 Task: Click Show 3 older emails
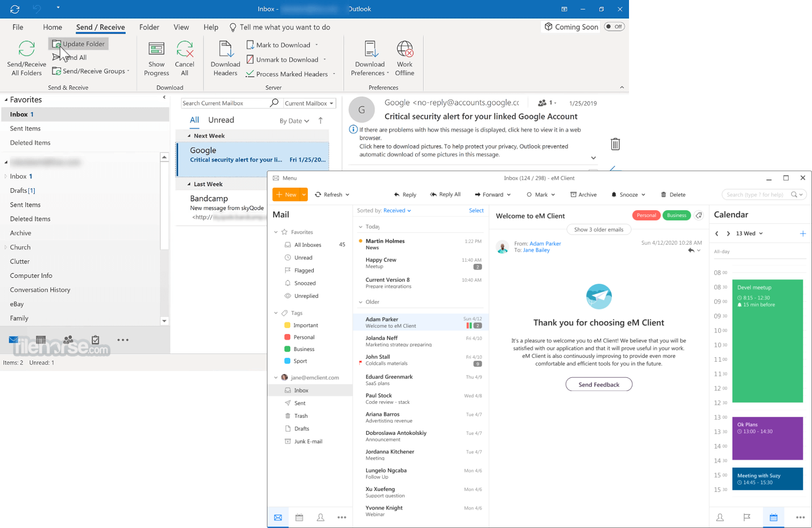(599, 230)
